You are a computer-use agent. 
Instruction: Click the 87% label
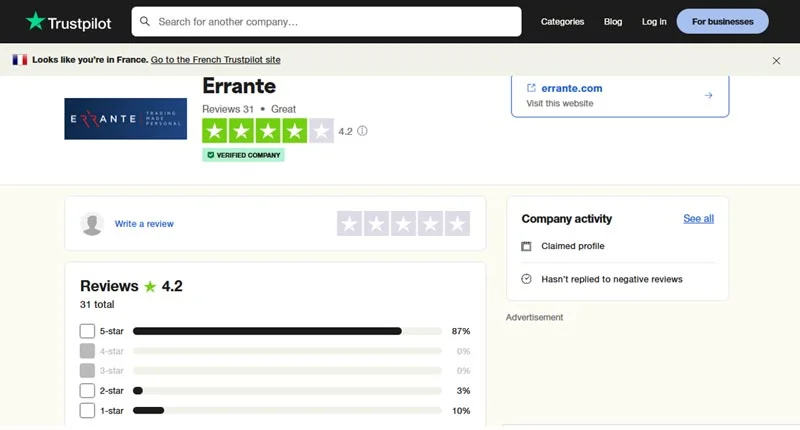pos(461,331)
